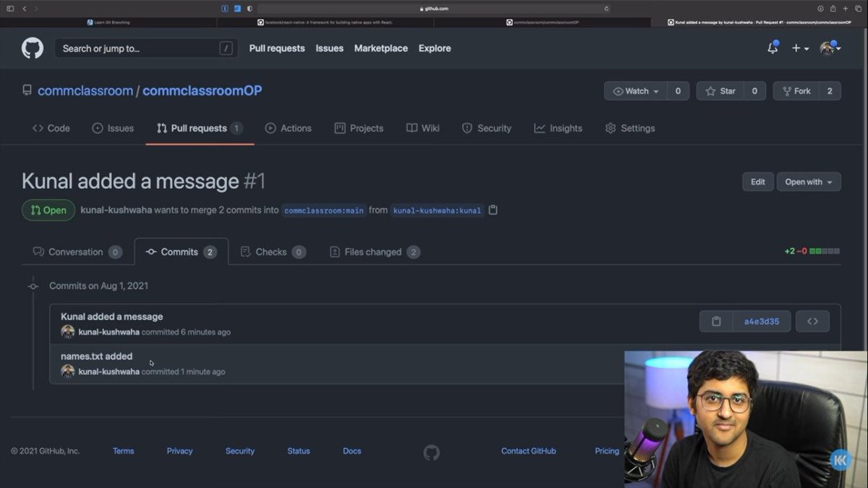Copy the head branch name with the clipboard icon

point(493,210)
